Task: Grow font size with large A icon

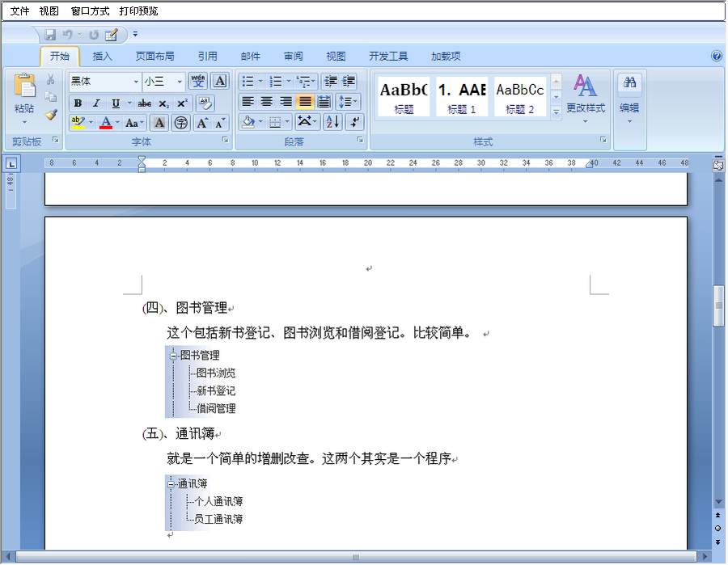Action: coord(202,123)
